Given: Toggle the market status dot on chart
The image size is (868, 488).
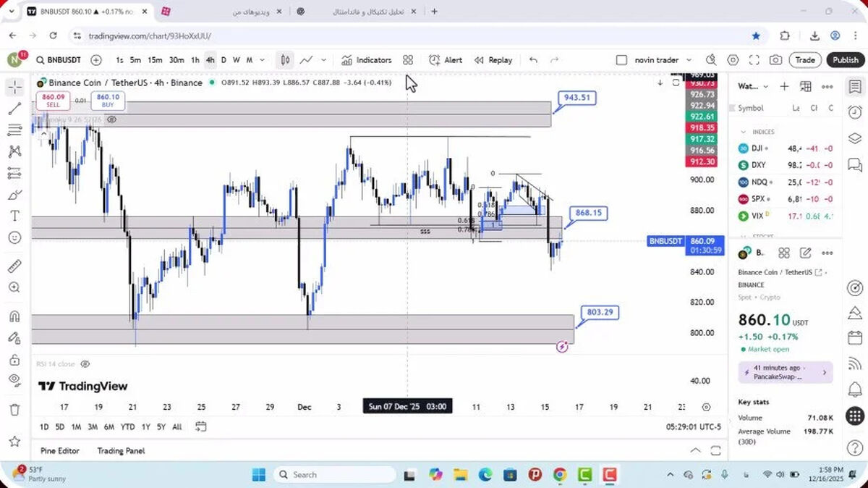Looking at the screenshot, I should click(x=212, y=83).
